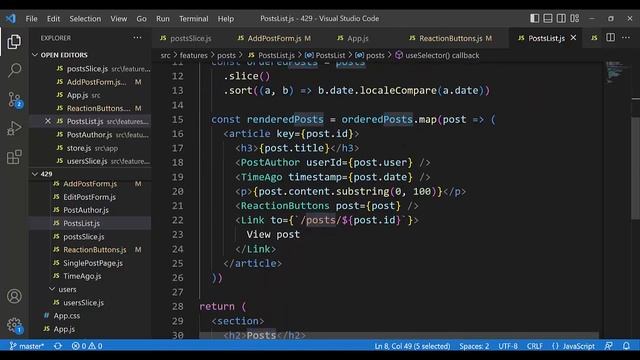
Task: Click the VS Code logo icon
Action: [11, 18]
